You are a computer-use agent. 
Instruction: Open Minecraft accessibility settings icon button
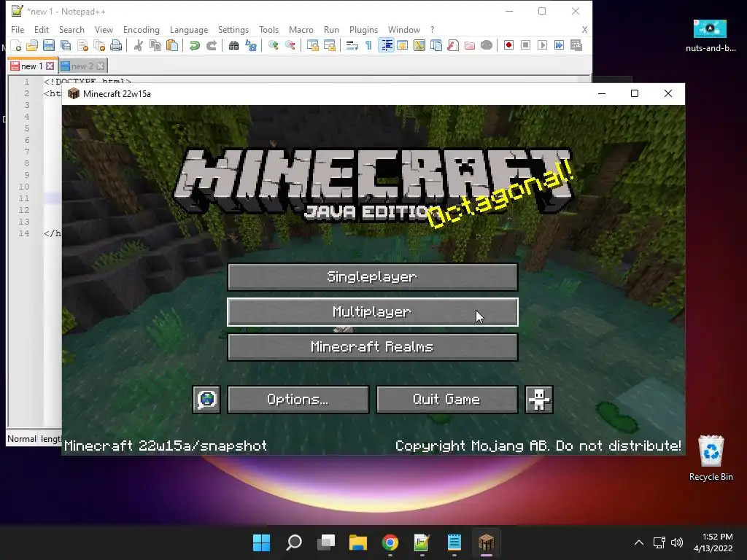539,399
